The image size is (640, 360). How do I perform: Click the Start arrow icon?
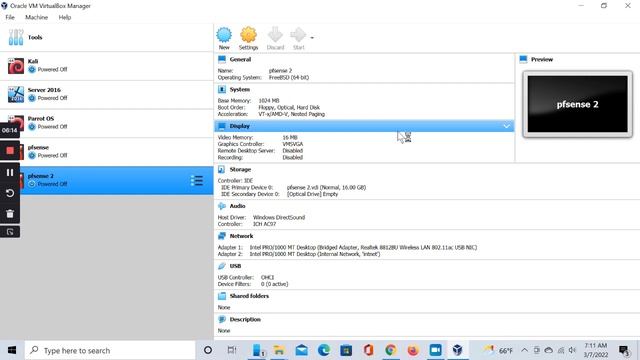[x=298, y=35]
